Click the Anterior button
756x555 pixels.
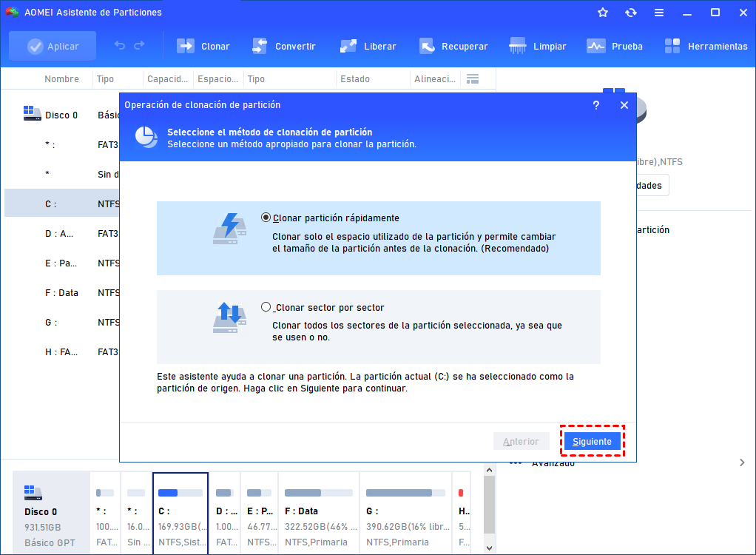521,441
